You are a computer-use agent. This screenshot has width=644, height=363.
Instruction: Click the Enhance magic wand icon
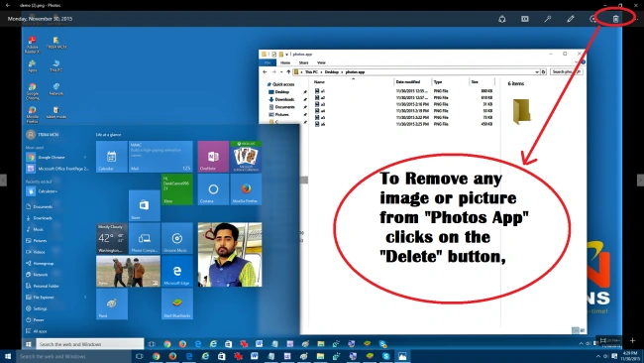[x=548, y=19]
